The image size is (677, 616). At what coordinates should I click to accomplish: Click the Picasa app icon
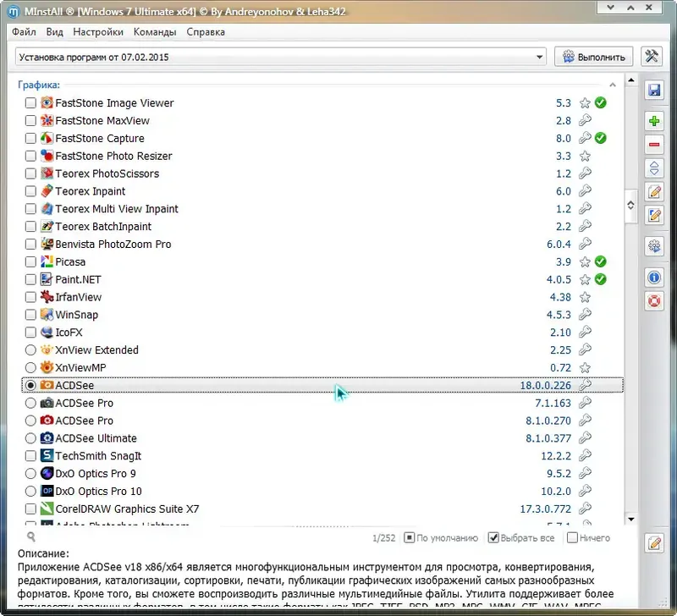[47, 261]
